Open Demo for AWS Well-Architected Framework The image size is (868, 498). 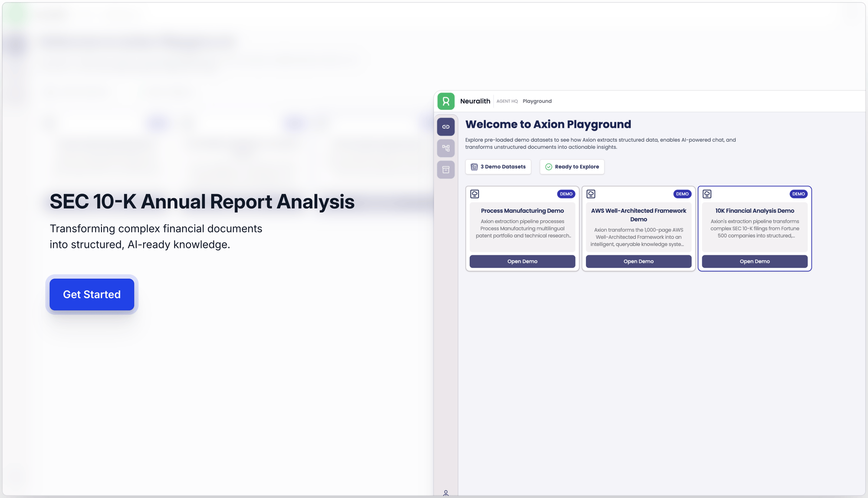pyautogui.click(x=638, y=261)
